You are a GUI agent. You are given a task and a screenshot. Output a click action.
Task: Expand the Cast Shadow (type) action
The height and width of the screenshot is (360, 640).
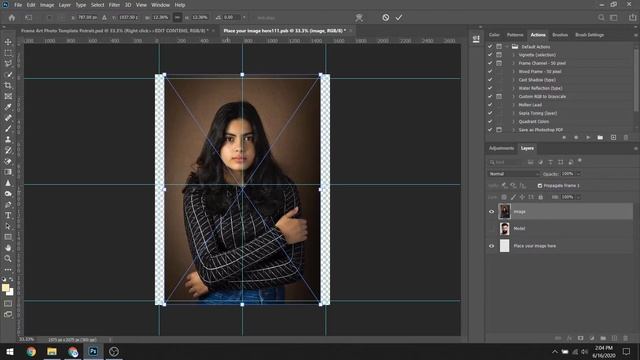(513, 80)
